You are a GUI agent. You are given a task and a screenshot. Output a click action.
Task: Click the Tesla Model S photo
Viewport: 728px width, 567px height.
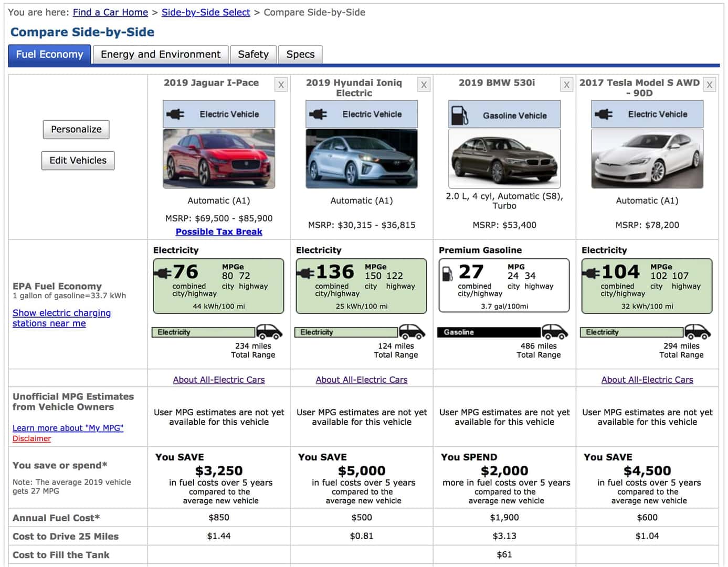(x=647, y=157)
